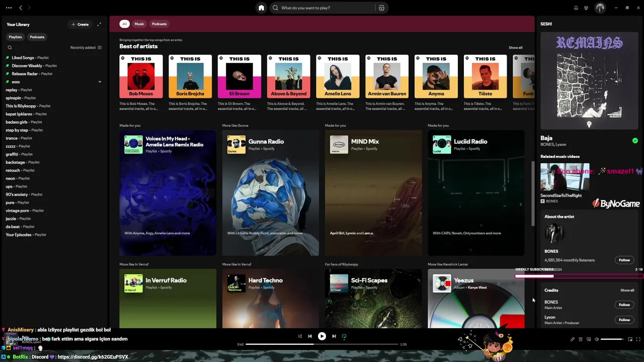The image size is (644, 362).
Task: Open Connect to a device icon
Action: coord(589,339)
